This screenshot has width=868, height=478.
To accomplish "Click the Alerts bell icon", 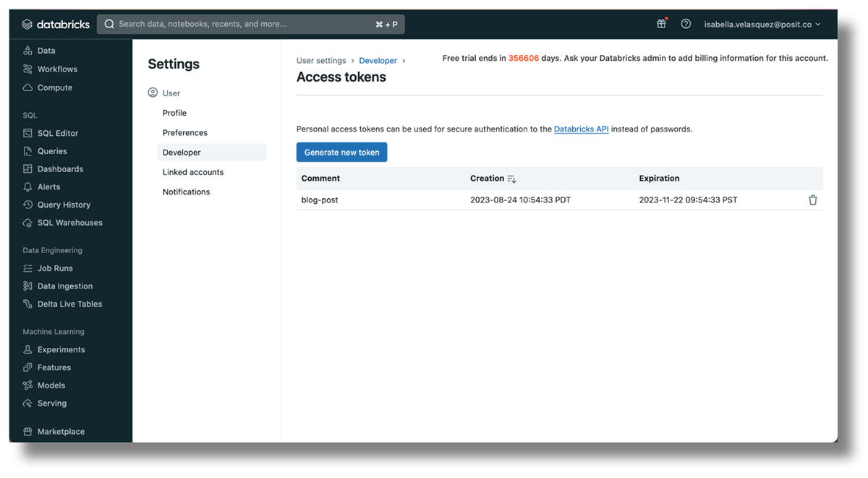I will (27, 187).
